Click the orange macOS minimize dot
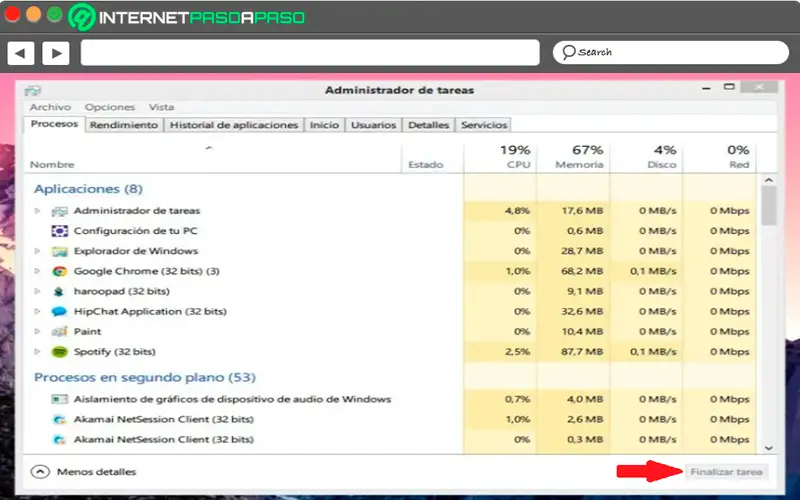800x500 pixels. (x=34, y=14)
